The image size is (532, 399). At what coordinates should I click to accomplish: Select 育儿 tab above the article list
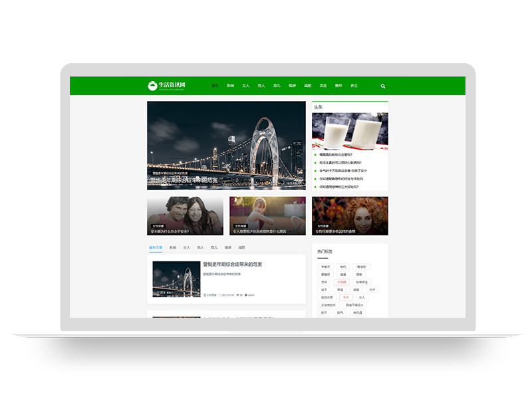(x=214, y=247)
